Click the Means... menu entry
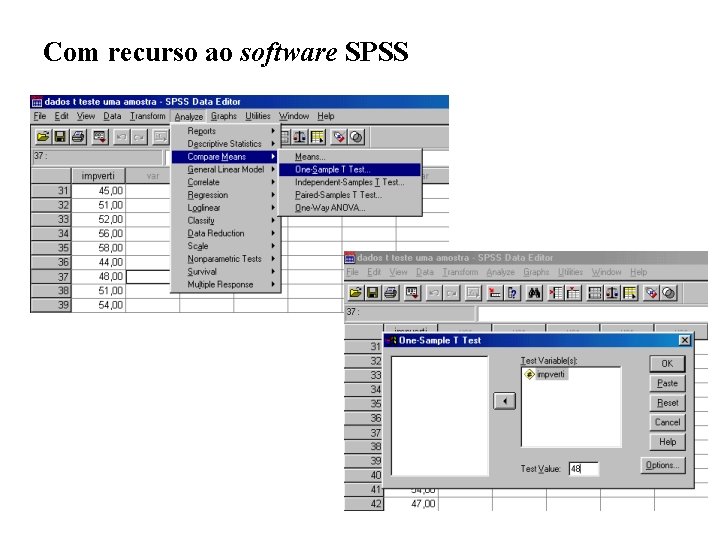 coord(349,157)
